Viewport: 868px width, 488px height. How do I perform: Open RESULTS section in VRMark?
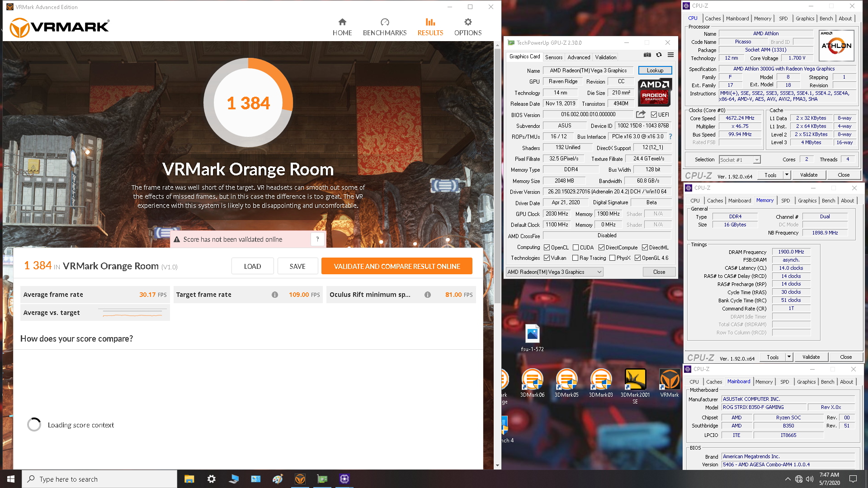coord(430,27)
